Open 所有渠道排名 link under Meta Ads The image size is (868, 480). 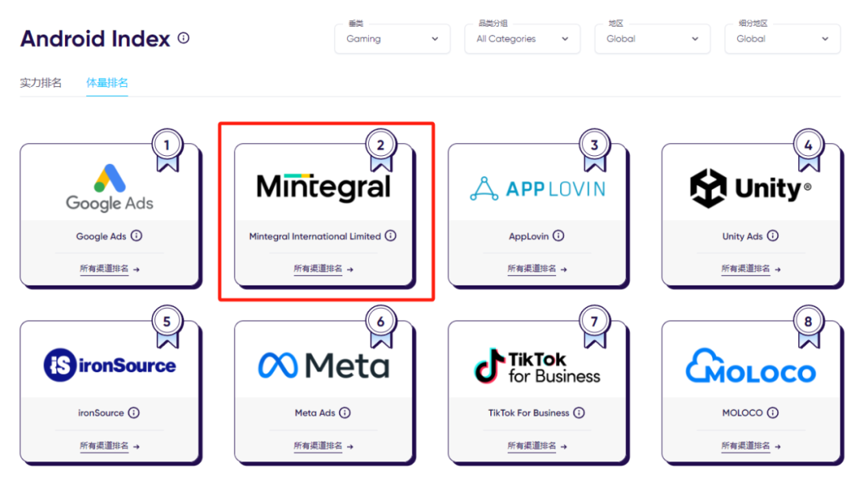[x=323, y=445]
